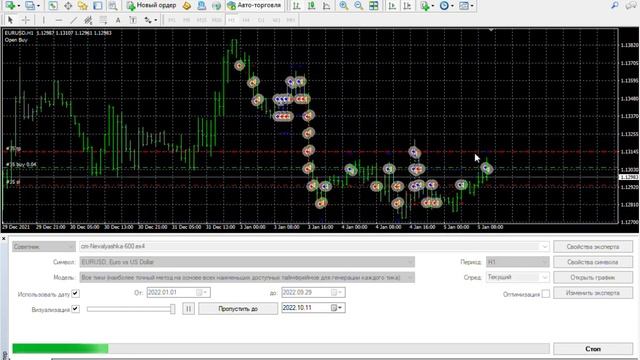The height and width of the screenshot is (360, 640).
Task: Select the trendline tool
Action: point(73,20)
